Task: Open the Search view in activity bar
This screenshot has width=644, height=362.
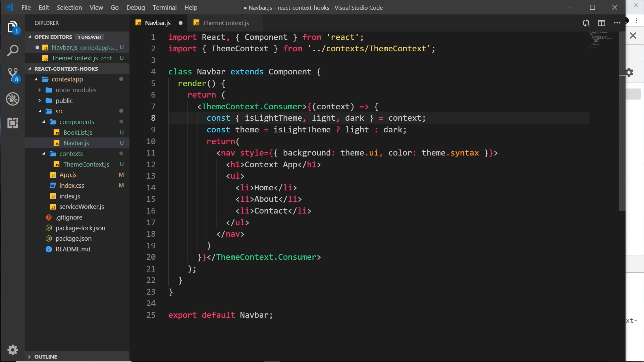Action: coord(12,51)
